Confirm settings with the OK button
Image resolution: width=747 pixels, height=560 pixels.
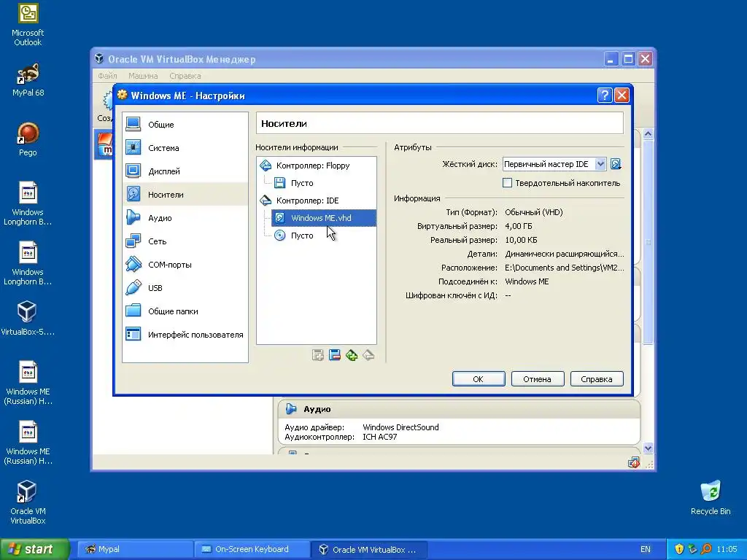pos(479,379)
